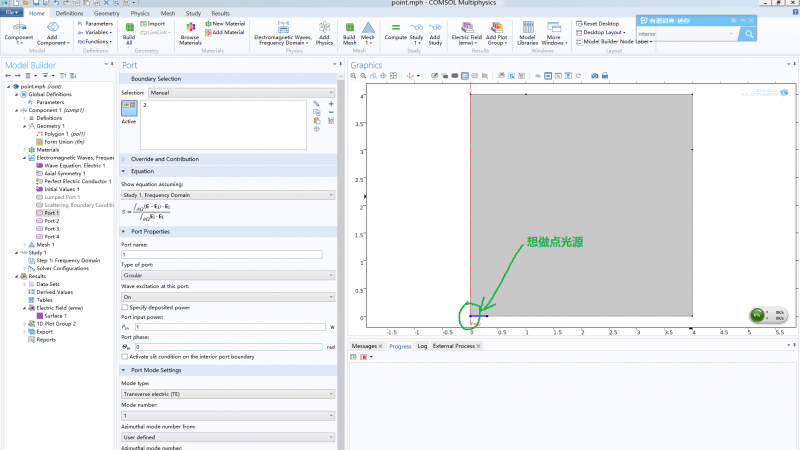
Task: Switch to the Physics ribbon tab
Action: point(139,14)
